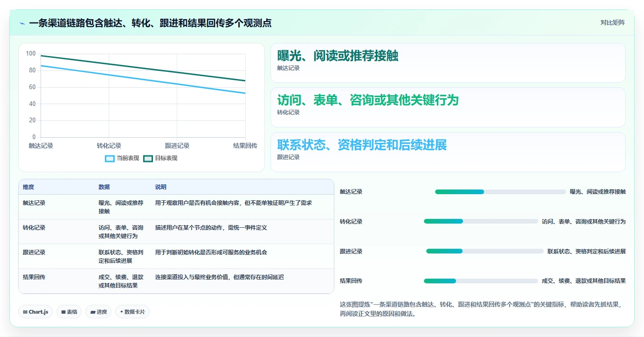Click the 100 value on the chart y-axis
This screenshot has height=337, width=644.
[x=31, y=54]
